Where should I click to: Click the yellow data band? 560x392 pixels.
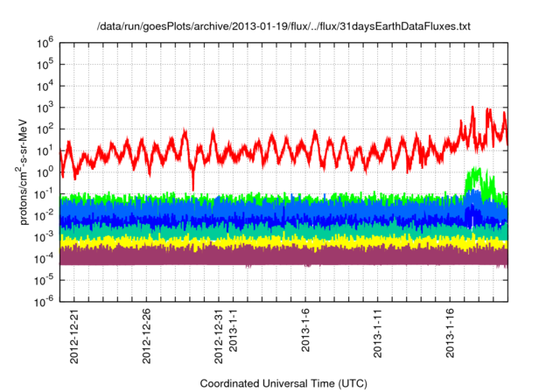click(262, 241)
